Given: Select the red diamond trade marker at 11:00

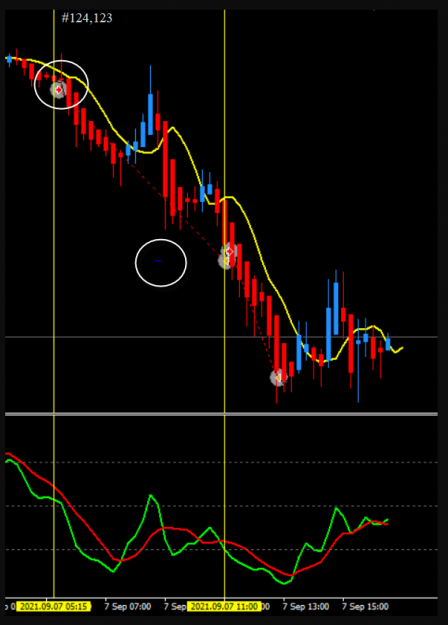Looking at the screenshot, I should coord(230,251).
